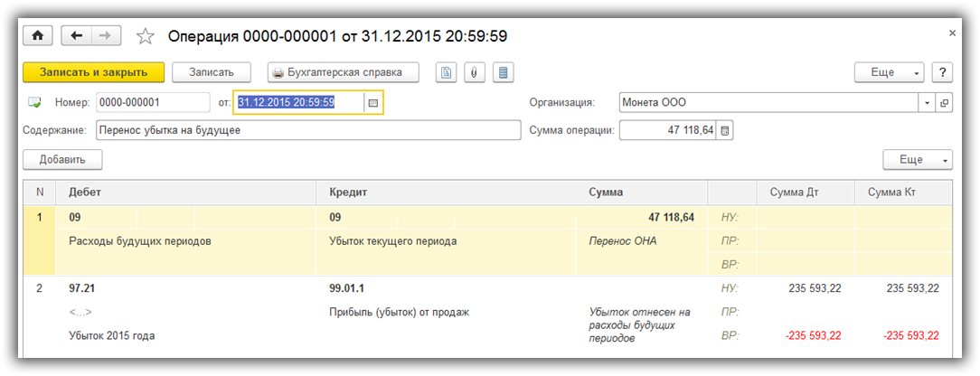Open the table's Еще menu
This screenshot has height=376, width=980.
click(918, 160)
